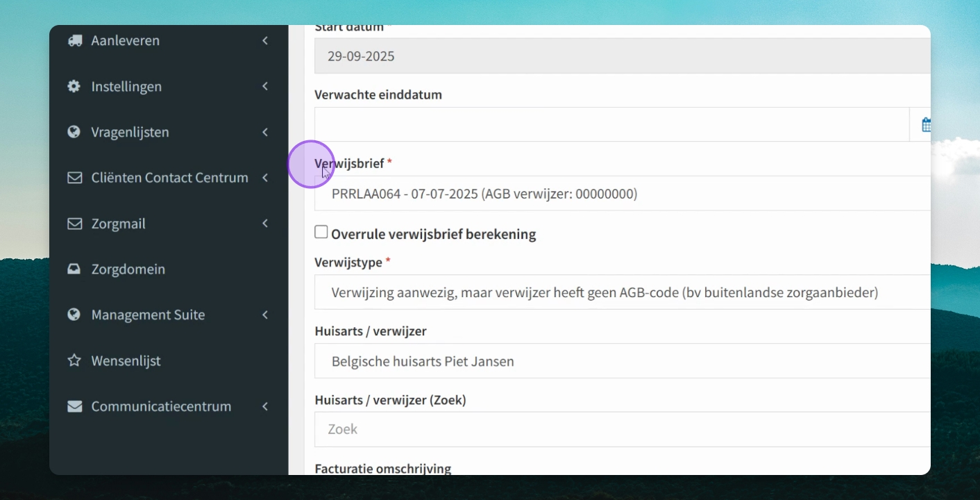Expand the Vragenlijsten menu chevron
Screen dimensions: 980x500
tap(265, 132)
